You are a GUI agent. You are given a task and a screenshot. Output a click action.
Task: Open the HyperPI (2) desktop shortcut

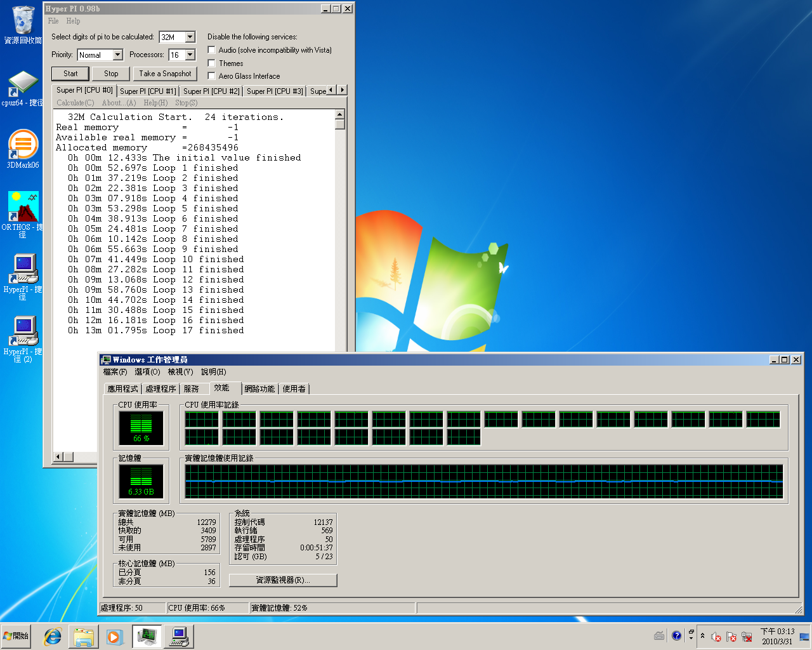click(23, 339)
